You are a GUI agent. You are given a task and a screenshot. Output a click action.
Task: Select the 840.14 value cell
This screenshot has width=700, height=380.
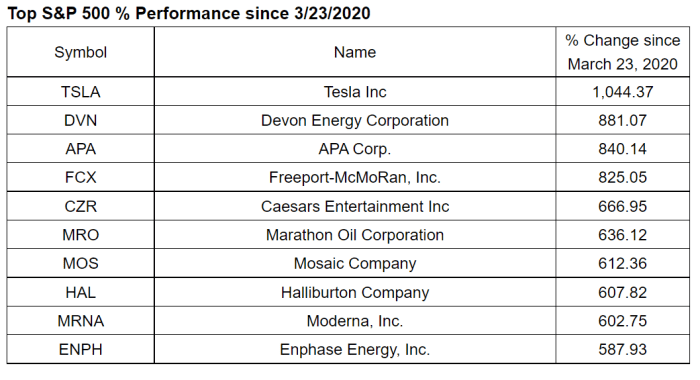tap(623, 149)
